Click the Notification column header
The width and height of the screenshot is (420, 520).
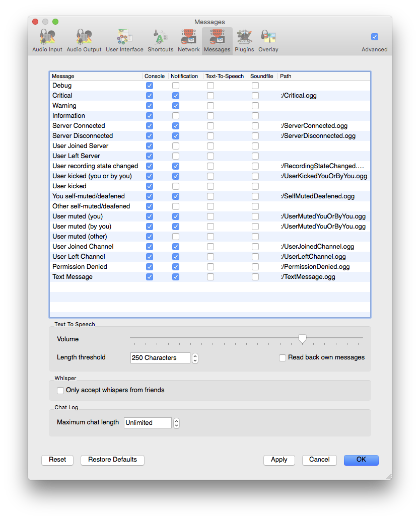tap(185, 76)
